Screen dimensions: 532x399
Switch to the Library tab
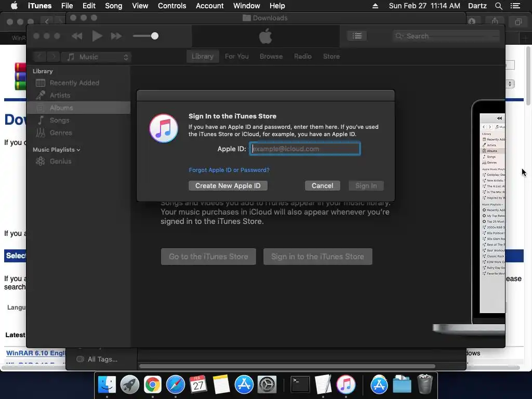pyautogui.click(x=203, y=56)
